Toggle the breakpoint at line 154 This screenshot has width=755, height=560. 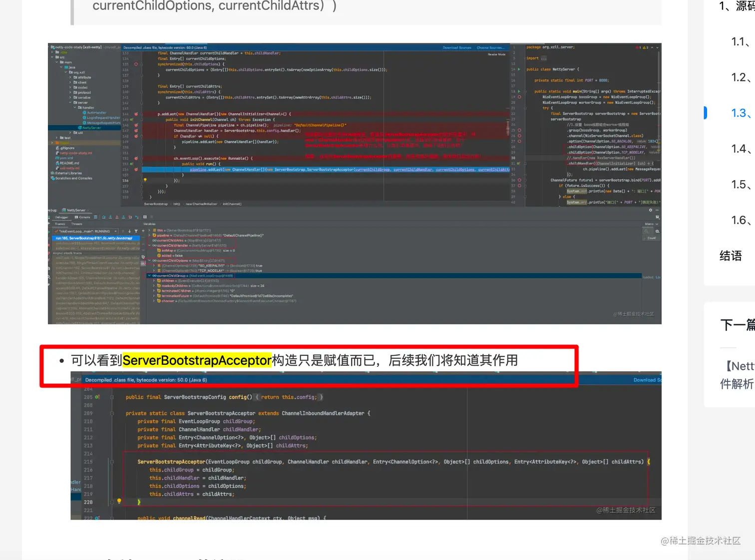pyautogui.click(x=136, y=170)
